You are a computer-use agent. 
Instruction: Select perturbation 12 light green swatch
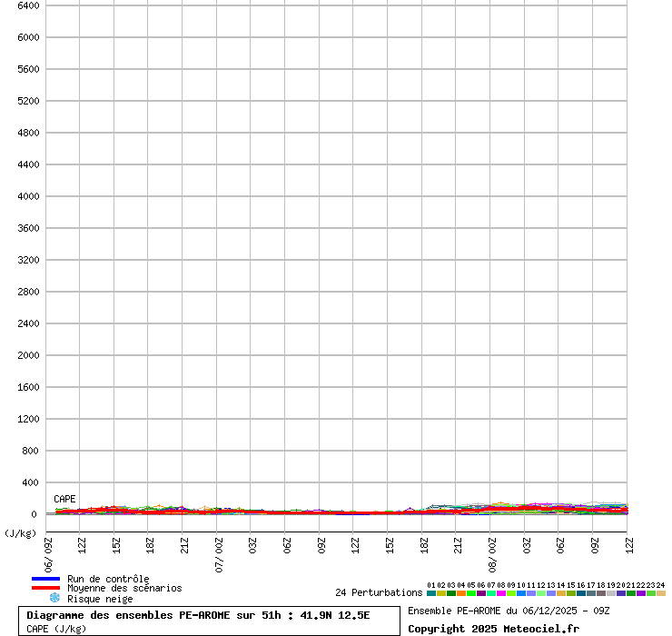pyautogui.click(x=541, y=593)
